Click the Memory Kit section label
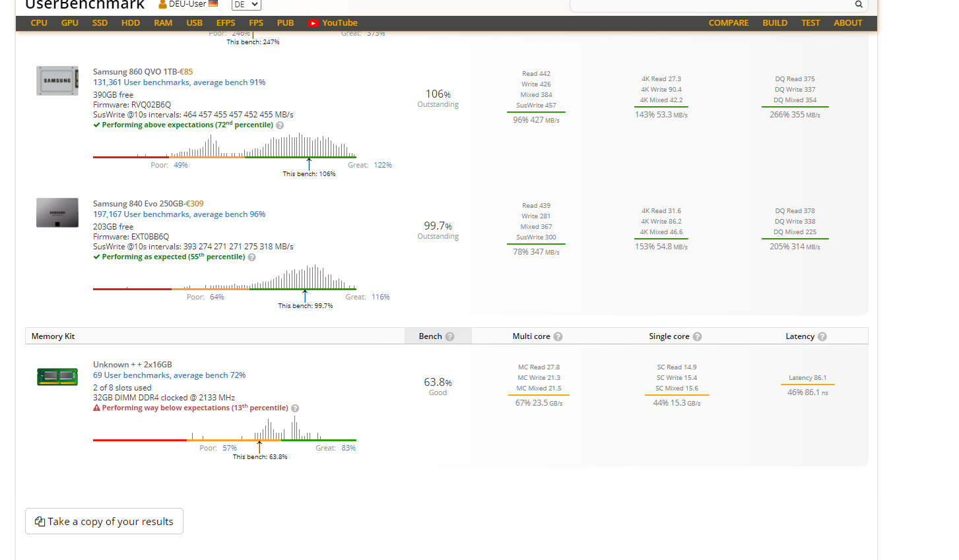 (53, 336)
